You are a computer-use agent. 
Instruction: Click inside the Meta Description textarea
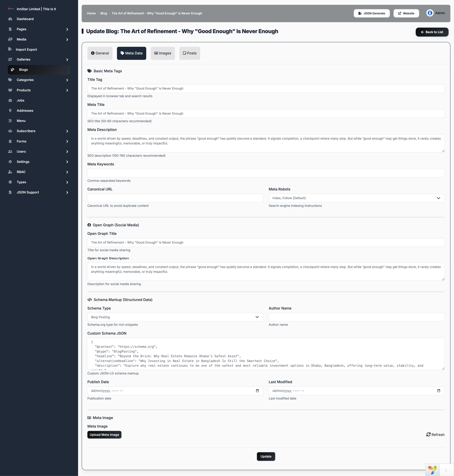(x=266, y=143)
